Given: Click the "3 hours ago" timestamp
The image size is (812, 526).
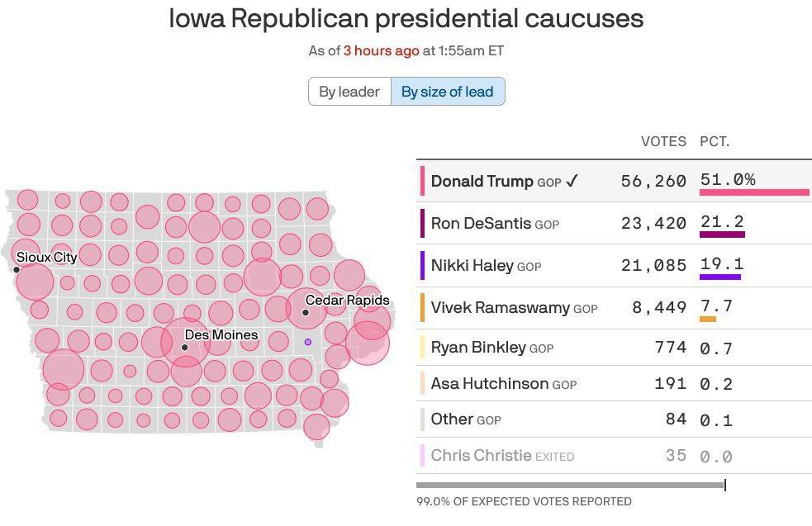Looking at the screenshot, I should 382,50.
